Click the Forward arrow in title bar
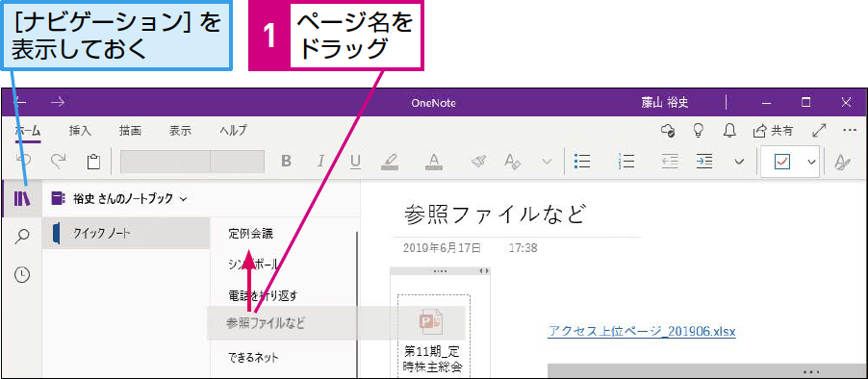This screenshot has width=868, height=379. pos(58,102)
